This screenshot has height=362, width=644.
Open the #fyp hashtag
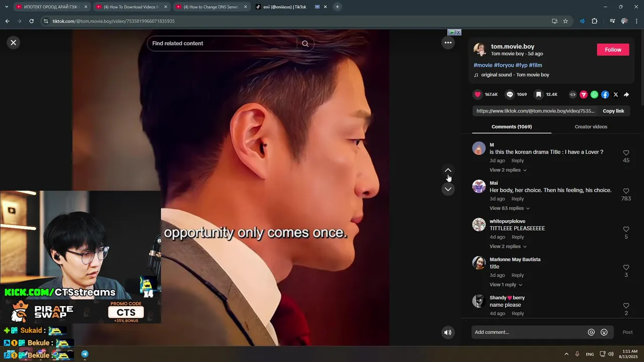[521, 65]
